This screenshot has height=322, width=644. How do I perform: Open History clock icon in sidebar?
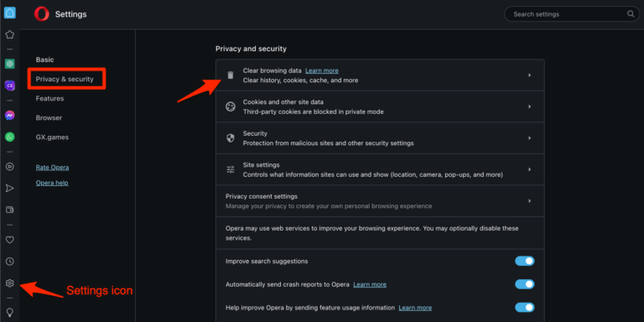coord(10,262)
